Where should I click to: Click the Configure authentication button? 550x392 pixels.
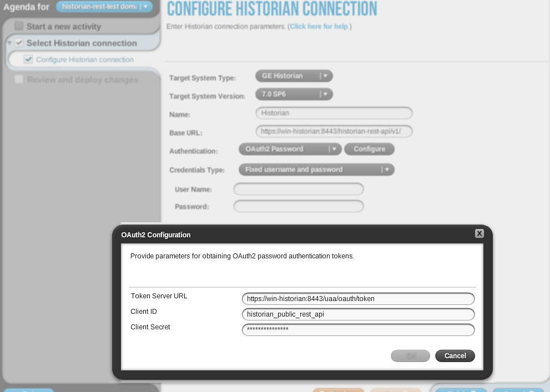(370, 149)
